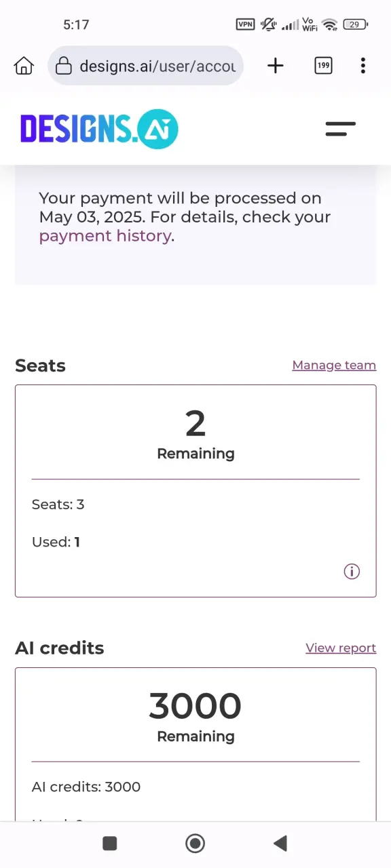The width and height of the screenshot is (391, 868).
Task: Tap the AI credits section heading
Action: coord(60,648)
